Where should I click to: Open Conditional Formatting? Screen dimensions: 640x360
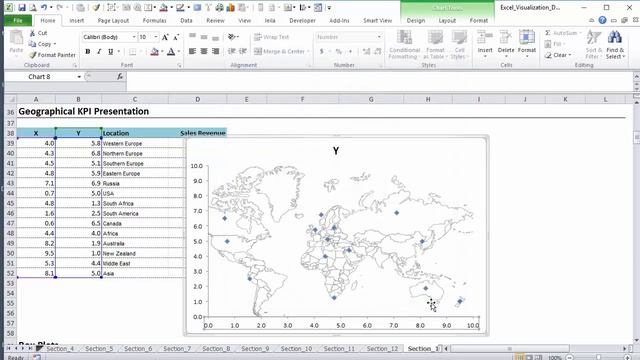404,44
